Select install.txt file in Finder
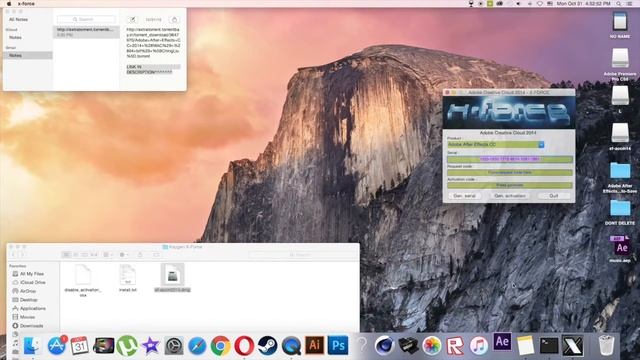 [128, 278]
